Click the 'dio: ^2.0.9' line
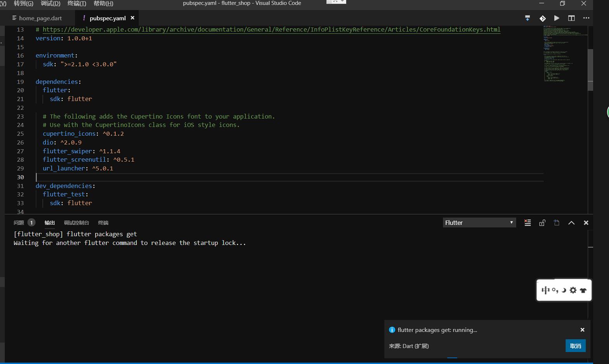 [62, 142]
